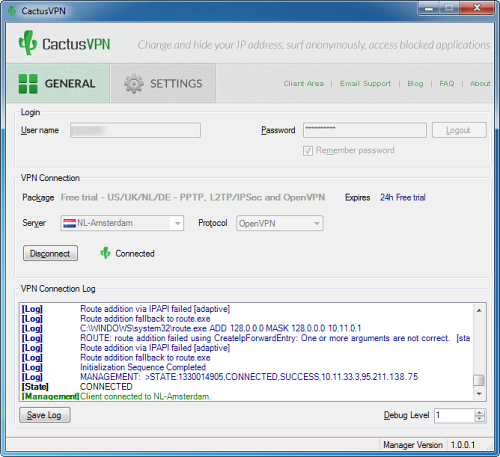The image size is (500, 457).
Task: Click the Manager Version 1.0.0.1 status text
Action: click(429, 445)
